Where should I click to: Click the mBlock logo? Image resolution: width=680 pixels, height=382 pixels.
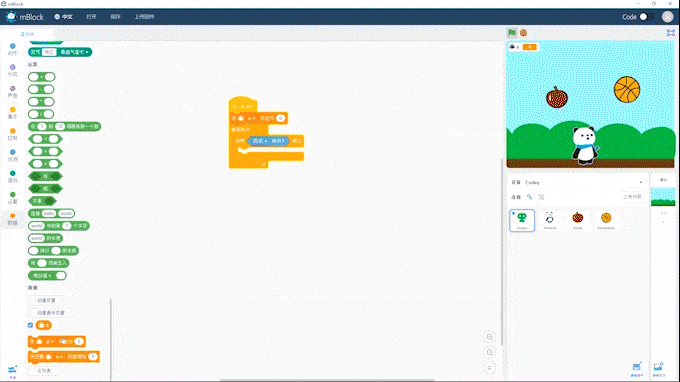(24, 17)
